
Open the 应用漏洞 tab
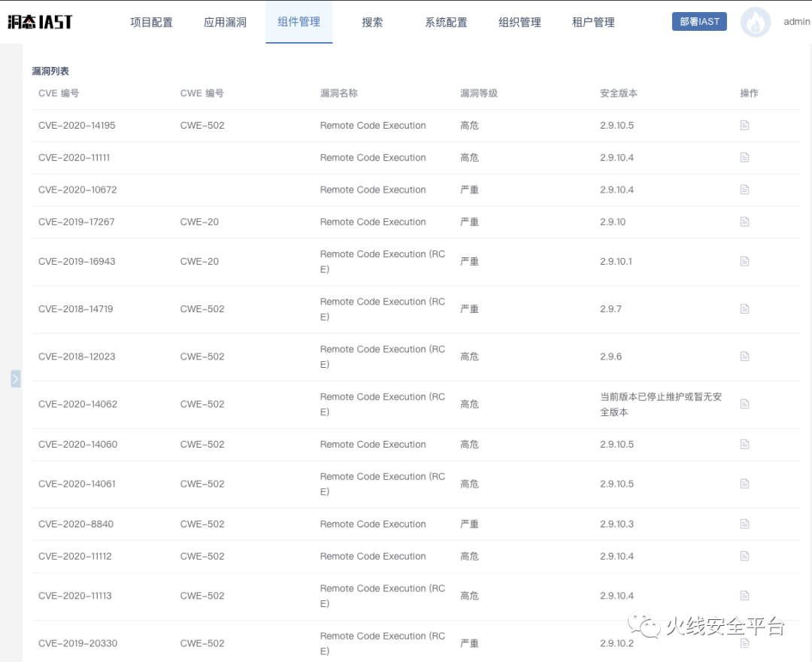pos(225,23)
